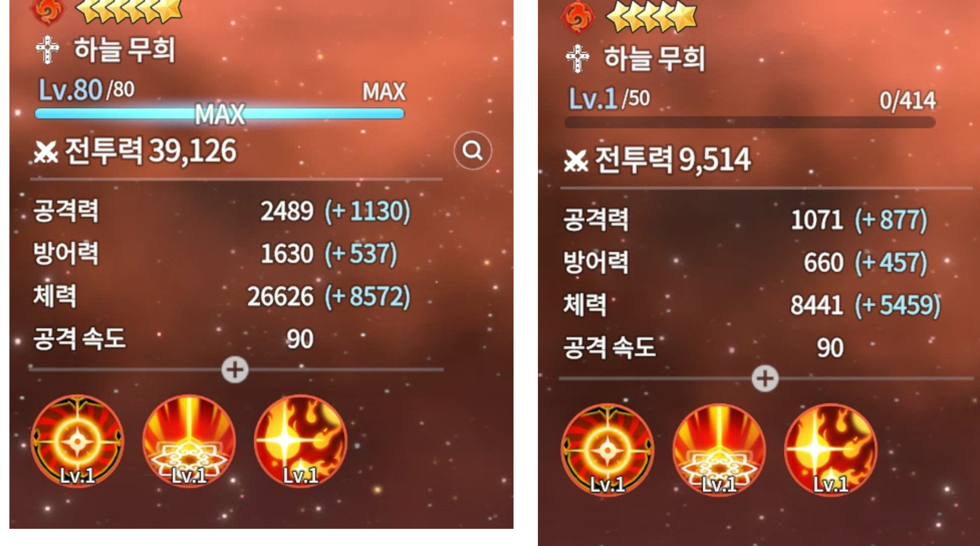Click the six-star rating in left panel
Screen dimensions: 980x546
[x=130, y=10]
